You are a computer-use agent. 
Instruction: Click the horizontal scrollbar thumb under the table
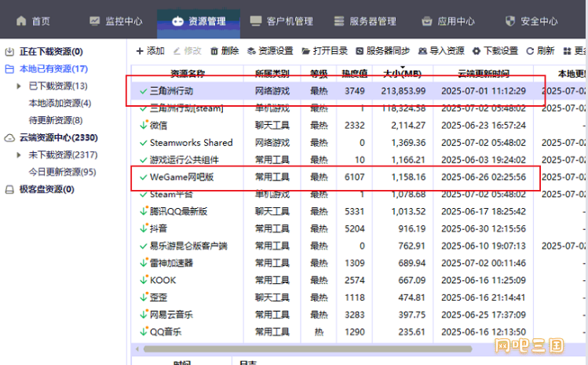point(308,349)
